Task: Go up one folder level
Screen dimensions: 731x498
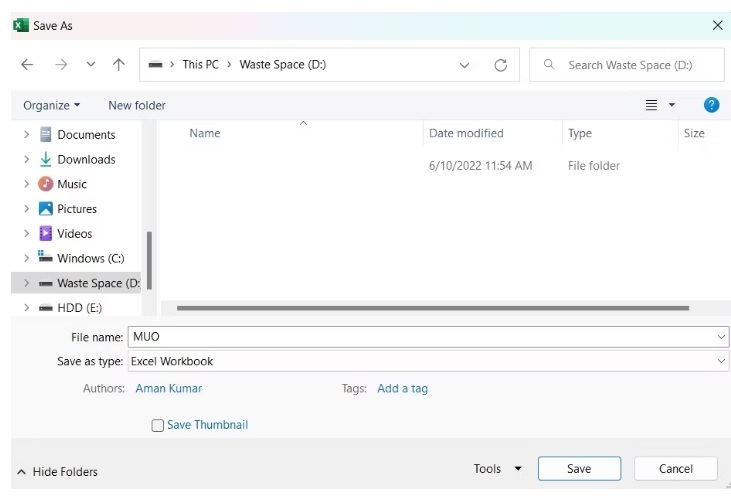Action: (119, 64)
